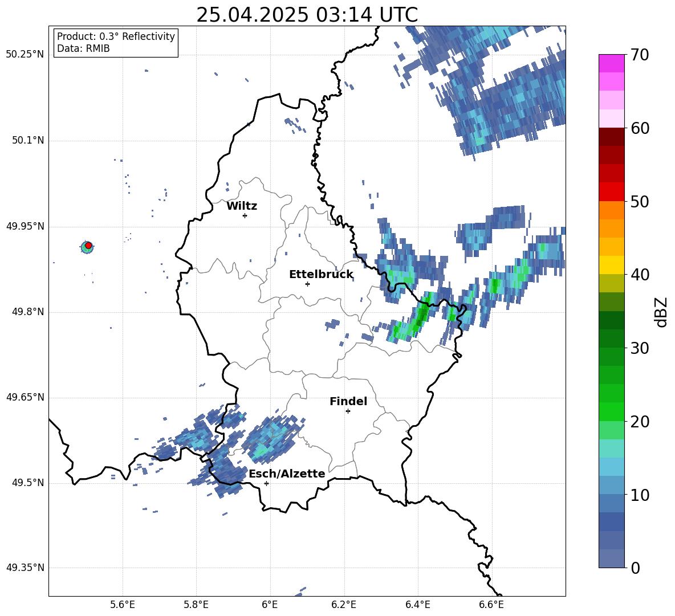The image size is (675, 616).
Task: Click the bright green colorbar segment at 20
Action: pyautogui.click(x=611, y=411)
